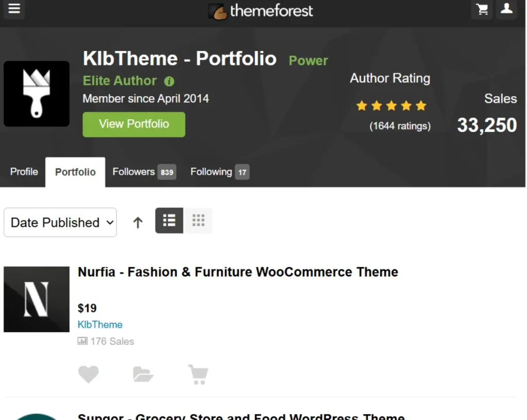Add Nurfia to cart
527x420 pixels.
point(198,374)
